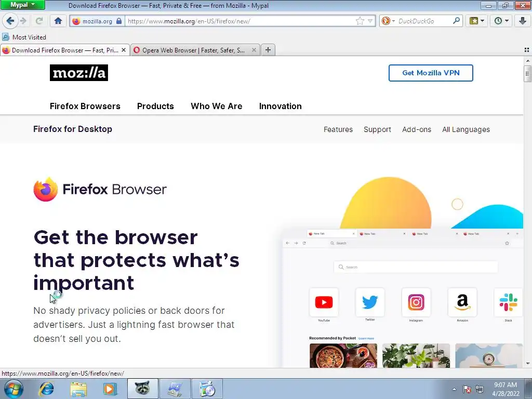Open the downloads arrow button
The height and width of the screenshot is (399, 532).
[x=523, y=21]
